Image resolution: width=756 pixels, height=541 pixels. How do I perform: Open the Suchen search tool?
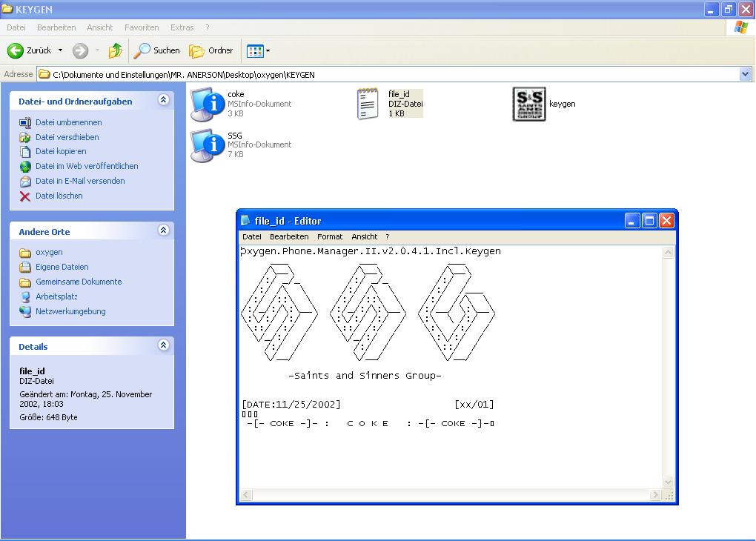156,50
